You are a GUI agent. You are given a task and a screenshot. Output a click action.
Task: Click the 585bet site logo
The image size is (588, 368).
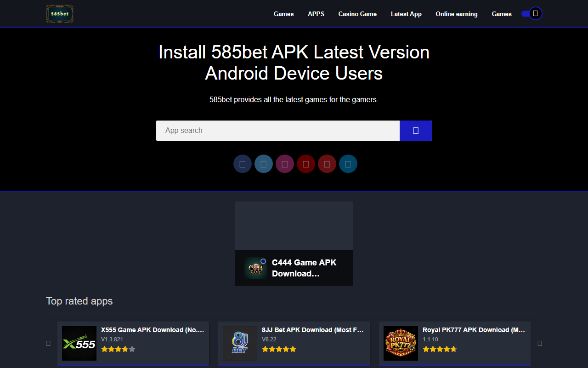tap(60, 14)
